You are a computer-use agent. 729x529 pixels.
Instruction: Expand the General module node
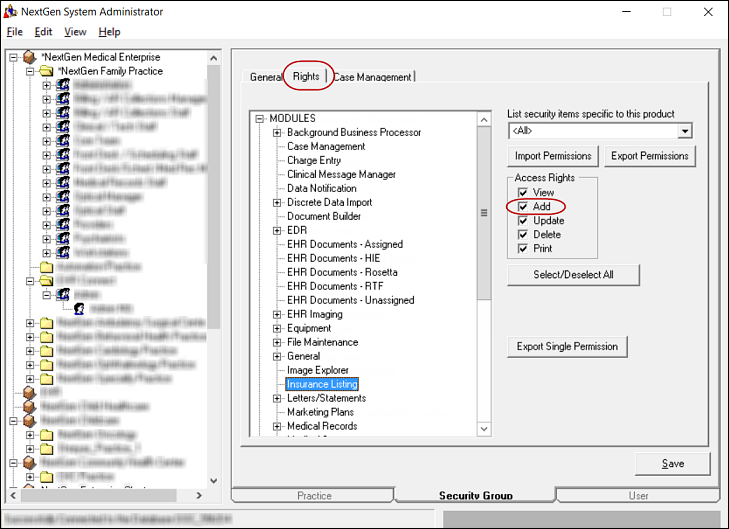pyautogui.click(x=277, y=357)
